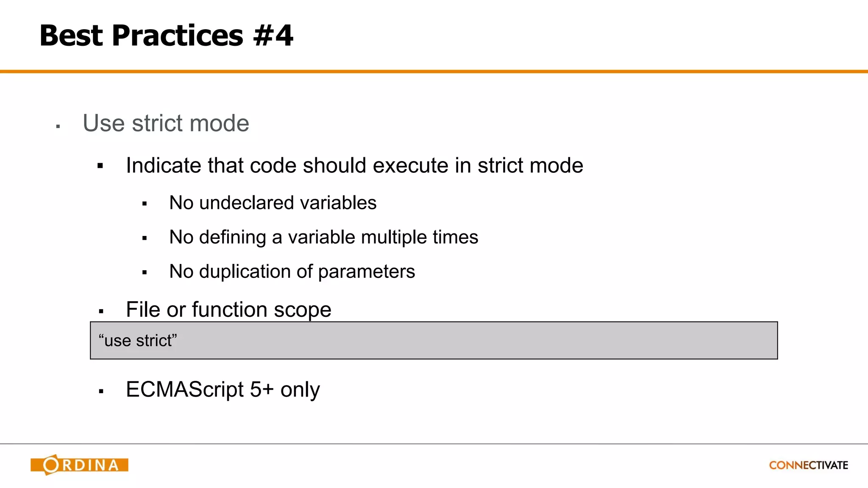Click bullet marker beside "No undeclared variables"

[x=145, y=204]
